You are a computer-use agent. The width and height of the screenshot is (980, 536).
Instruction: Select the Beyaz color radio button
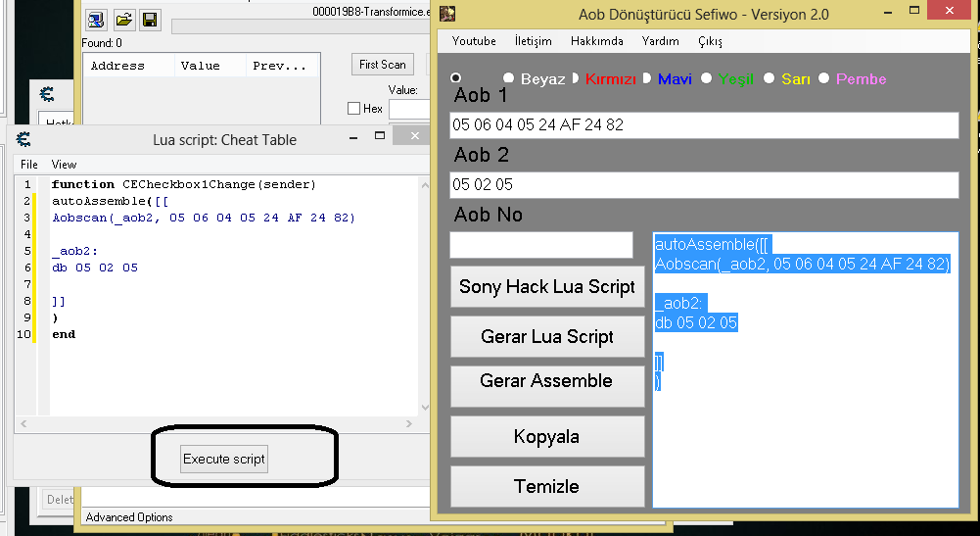coord(509,78)
